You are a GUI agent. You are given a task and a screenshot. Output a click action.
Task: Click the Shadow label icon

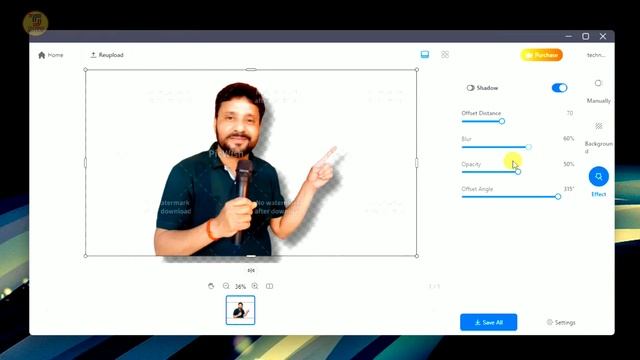tap(470, 88)
